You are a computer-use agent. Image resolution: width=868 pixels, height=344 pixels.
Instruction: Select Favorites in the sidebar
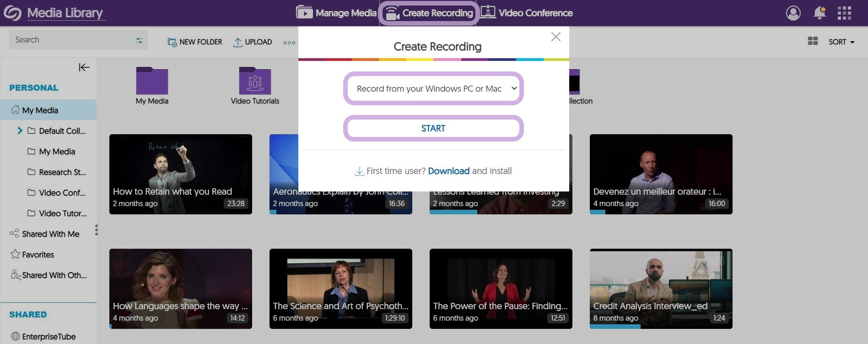(38, 255)
